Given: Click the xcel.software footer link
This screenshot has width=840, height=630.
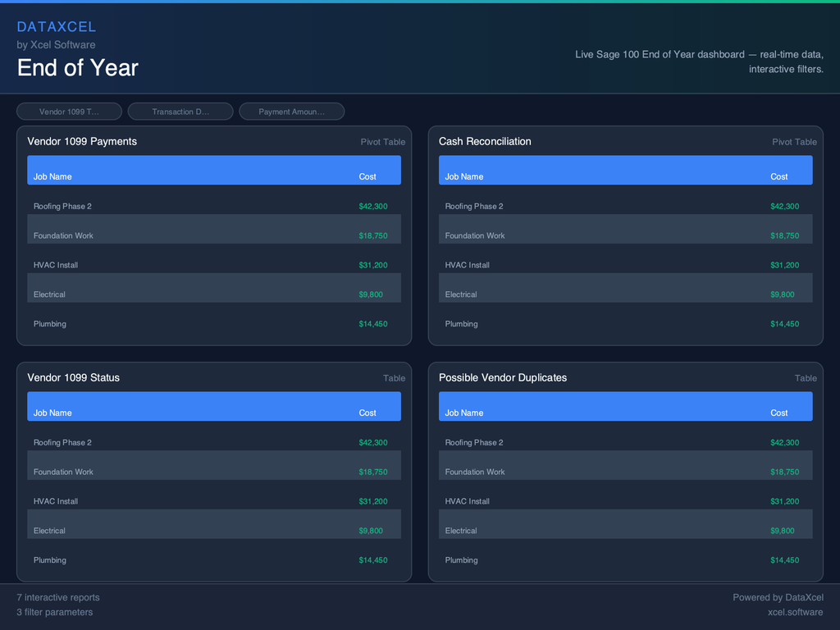Looking at the screenshot, I should click(x=795, y=612).
